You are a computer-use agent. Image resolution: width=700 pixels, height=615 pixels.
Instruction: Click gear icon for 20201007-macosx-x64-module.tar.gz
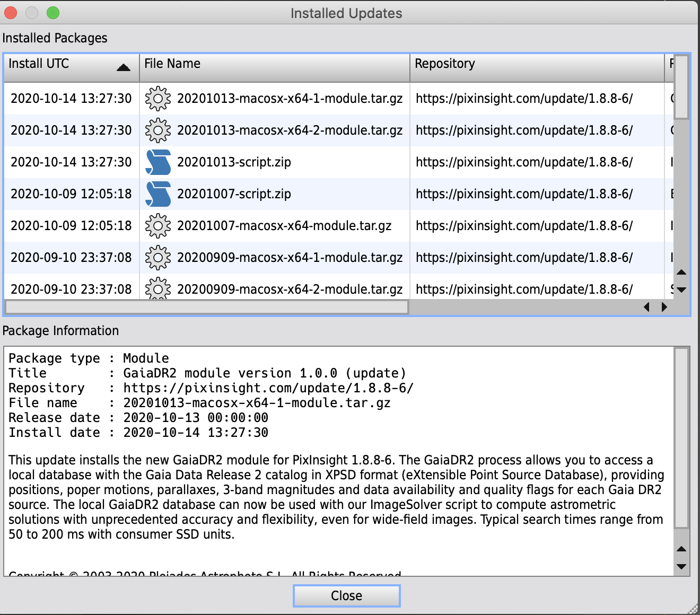pos(158,226)
